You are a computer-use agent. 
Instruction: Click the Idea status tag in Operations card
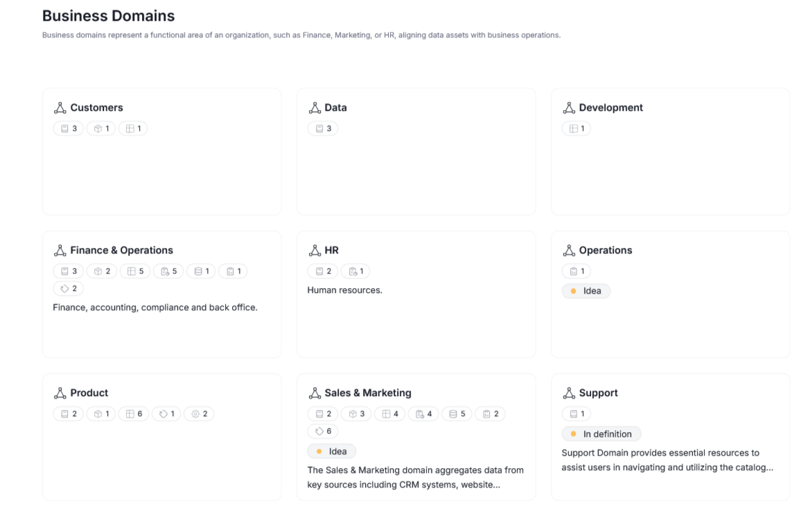pyautogui.click(x=586, y=292)
